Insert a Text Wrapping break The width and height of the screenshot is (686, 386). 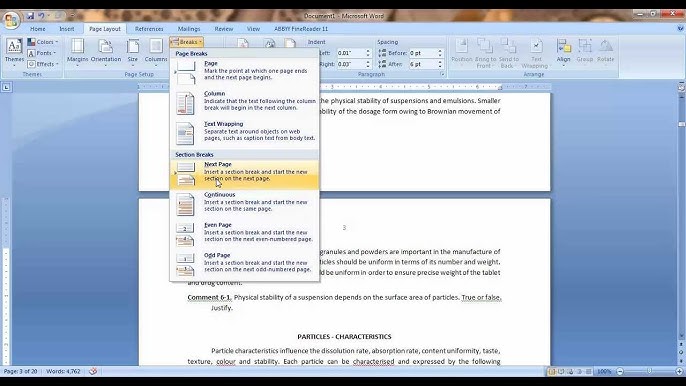[x=245, y=133]
